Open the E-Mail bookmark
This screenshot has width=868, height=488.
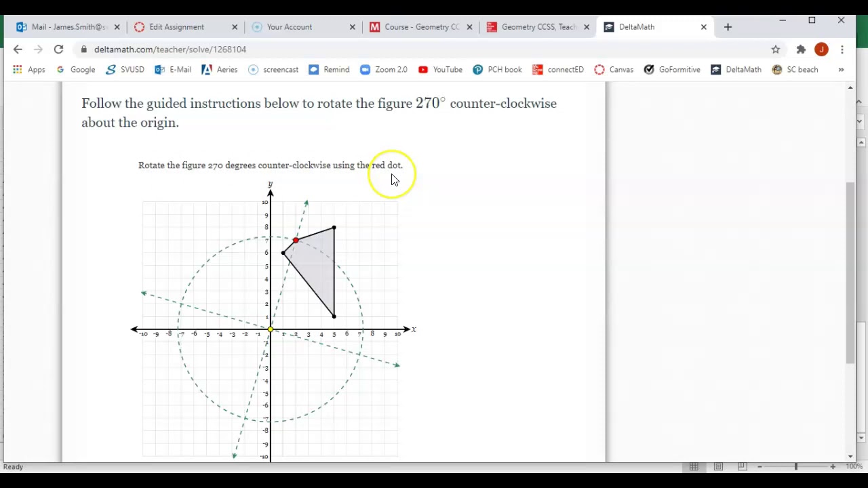173,70
